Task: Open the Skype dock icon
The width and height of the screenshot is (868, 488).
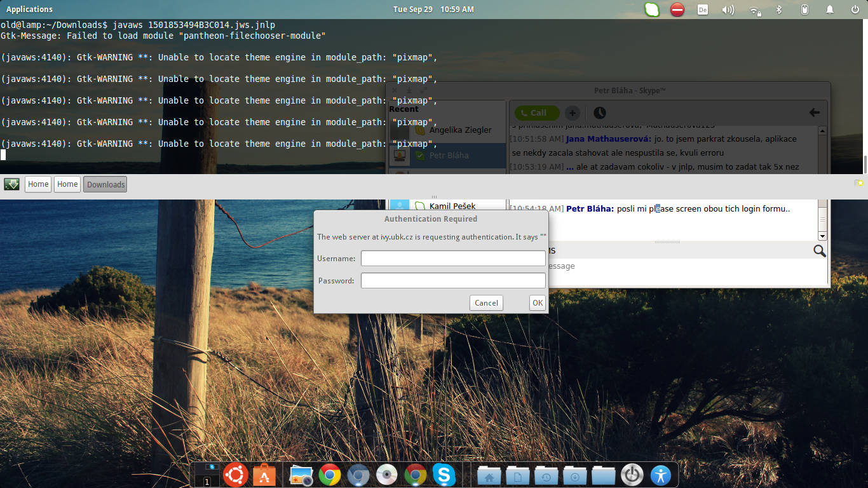Action: pos(444,475)
